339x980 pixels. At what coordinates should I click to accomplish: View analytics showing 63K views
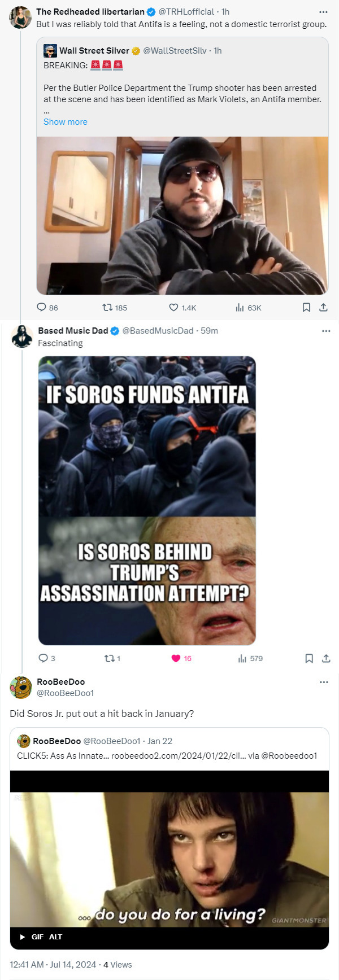[x=240, y=308]
